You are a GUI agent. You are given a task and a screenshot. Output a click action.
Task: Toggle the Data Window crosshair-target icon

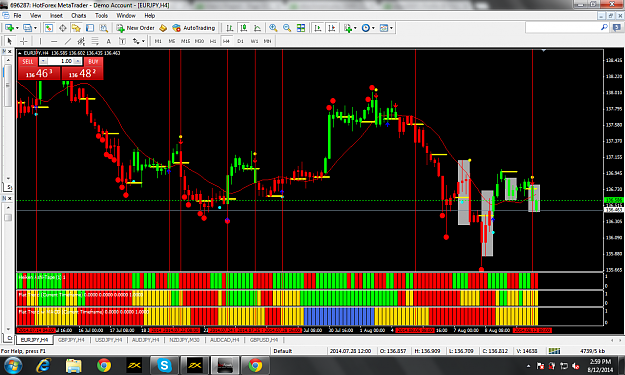63,28
